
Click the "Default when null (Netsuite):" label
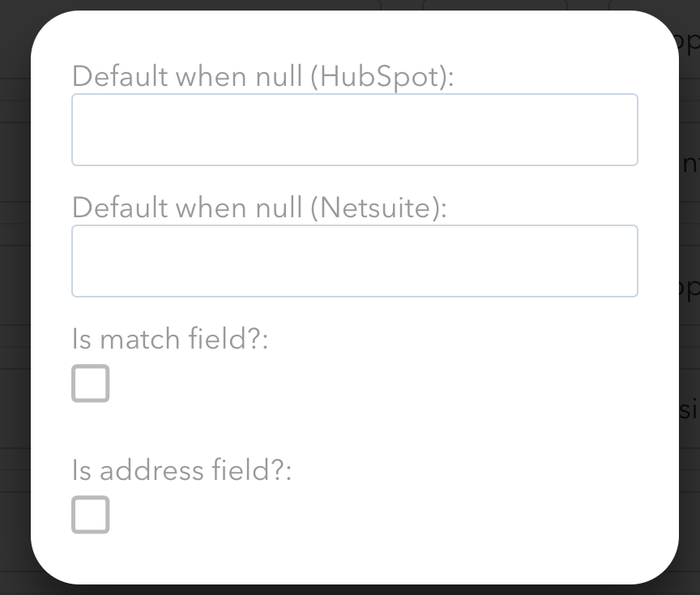(259, 208)
